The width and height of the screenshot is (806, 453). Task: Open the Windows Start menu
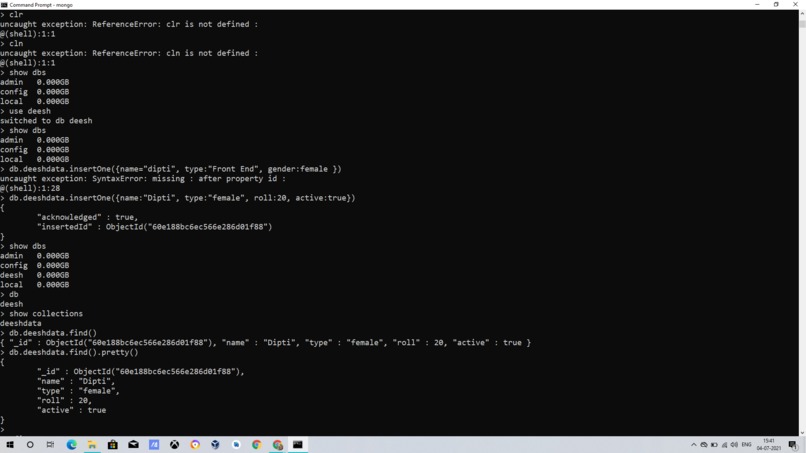10,445
